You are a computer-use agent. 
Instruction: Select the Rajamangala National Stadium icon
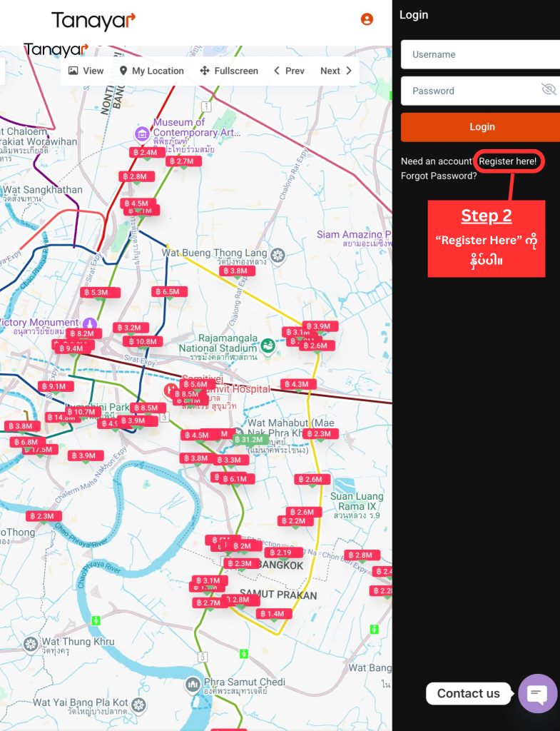coord(268,346)
